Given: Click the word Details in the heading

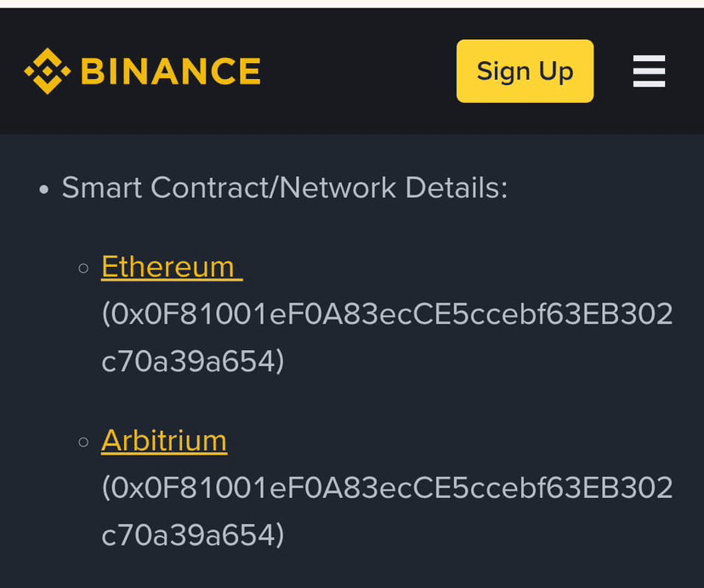Looking at the screenshot, I should (x=457, y=187).
